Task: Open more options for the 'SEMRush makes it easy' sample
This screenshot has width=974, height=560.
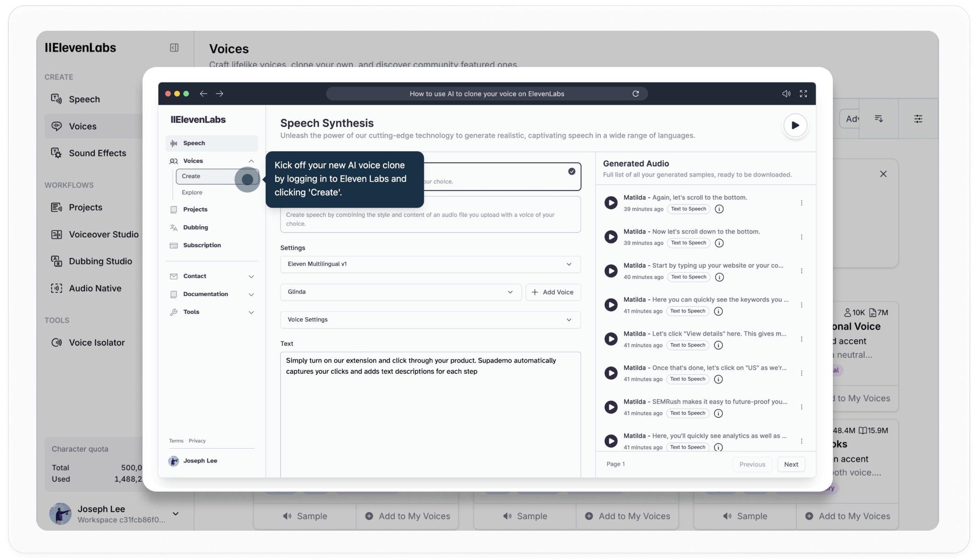Action: point(801,407)
